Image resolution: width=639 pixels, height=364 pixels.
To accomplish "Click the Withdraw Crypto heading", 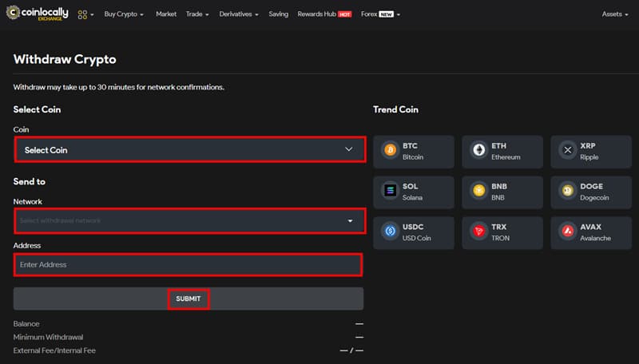I will (x=65, y=59).
